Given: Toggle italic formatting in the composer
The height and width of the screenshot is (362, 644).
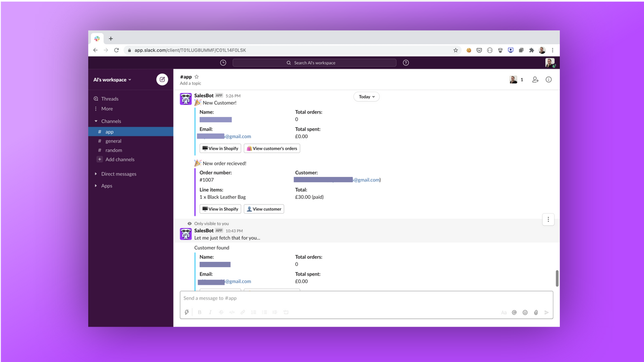Looking at the screenshot, I should pos(210,312).
